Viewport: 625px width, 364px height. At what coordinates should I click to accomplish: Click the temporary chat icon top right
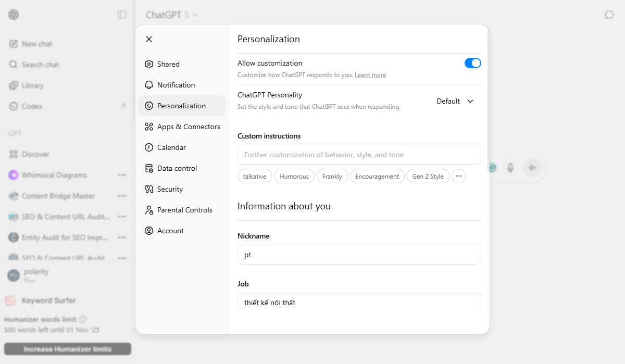tap(609, 15)
